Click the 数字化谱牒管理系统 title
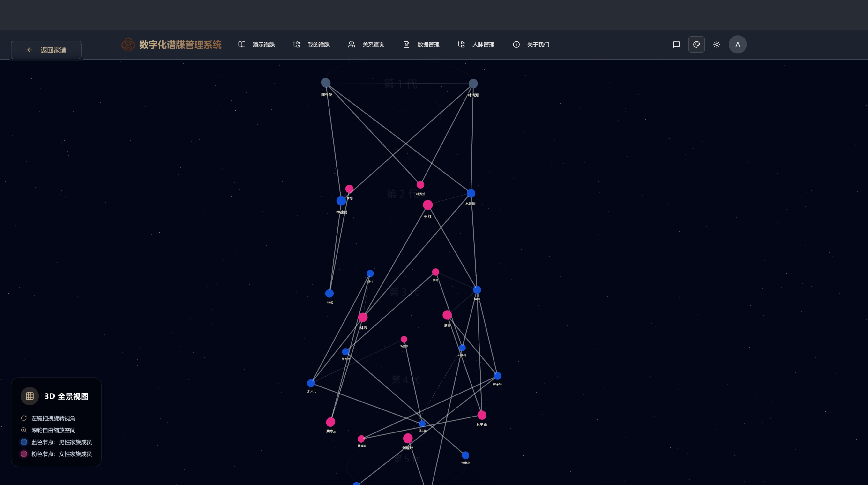 180,45
